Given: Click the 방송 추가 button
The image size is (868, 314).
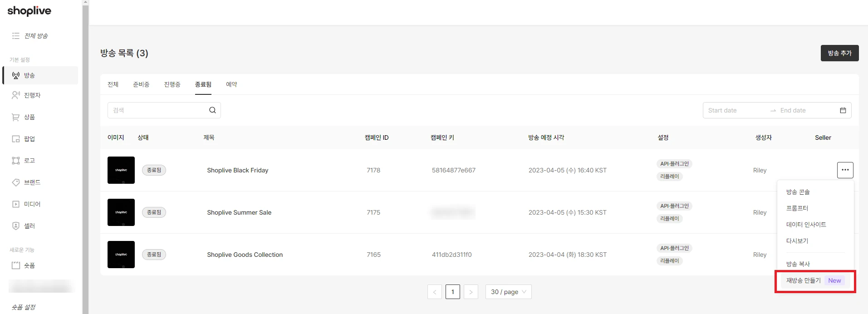Looking at the screenshot, I should [x=839, y=53].
